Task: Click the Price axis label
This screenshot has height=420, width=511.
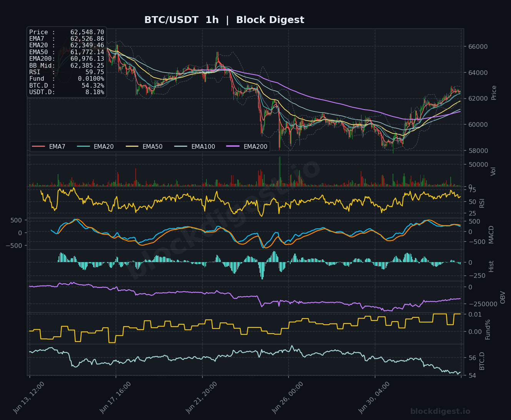Action: pos(494,93)
